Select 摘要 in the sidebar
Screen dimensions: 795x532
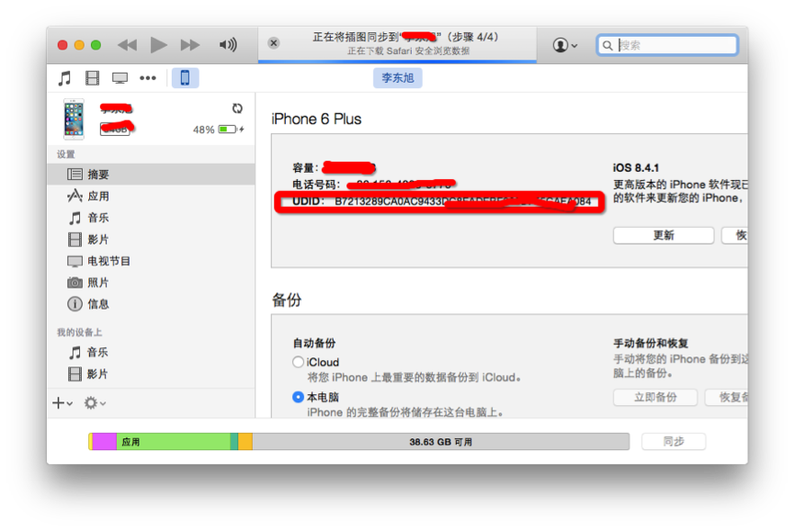[151, 175]
